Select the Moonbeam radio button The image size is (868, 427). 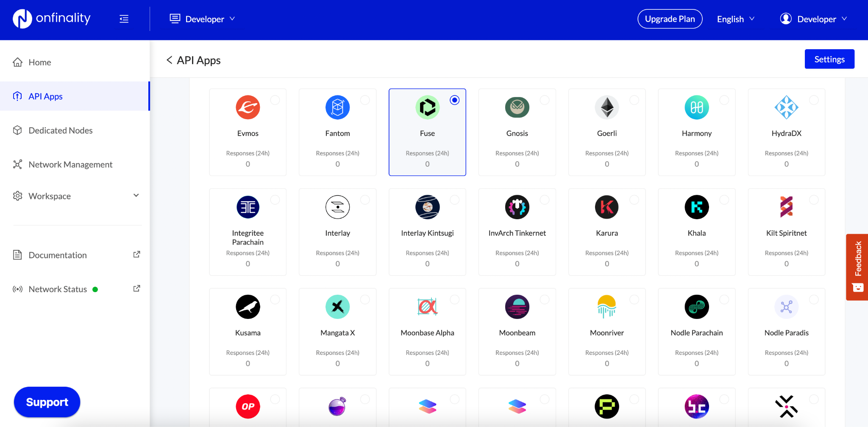(x=545, y=299)
